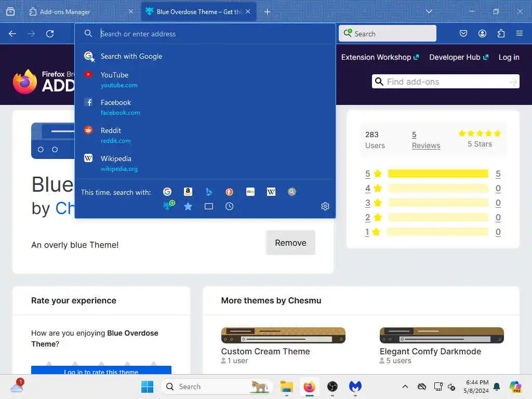Open the Extension Workshop link
This screenshot has height=399, width=532.
pyautogui.click(x=380, y=57)
